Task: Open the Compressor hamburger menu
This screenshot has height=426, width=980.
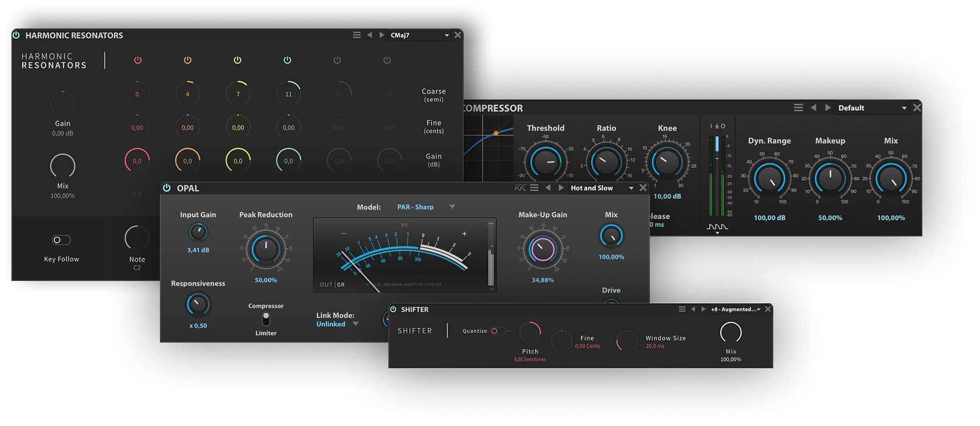Action: tap(798, 107)
